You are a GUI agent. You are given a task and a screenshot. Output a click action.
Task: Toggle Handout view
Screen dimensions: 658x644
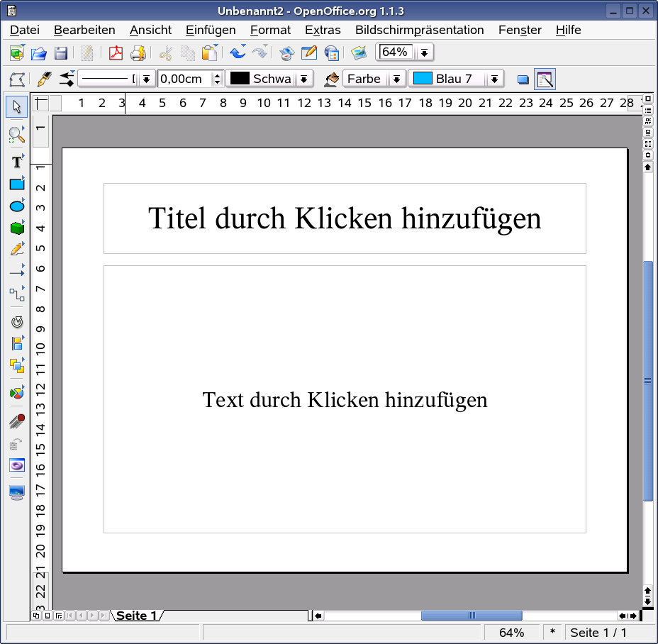[647, 143]
